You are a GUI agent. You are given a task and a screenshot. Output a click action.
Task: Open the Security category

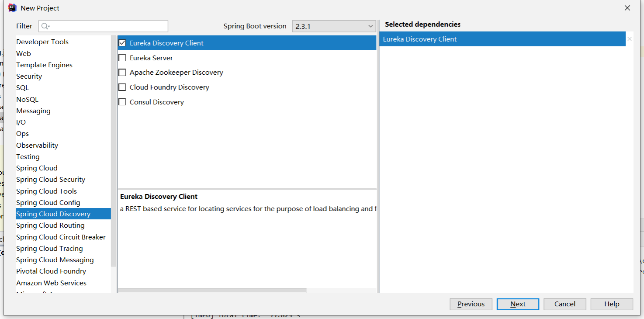[x=63, y=76]
